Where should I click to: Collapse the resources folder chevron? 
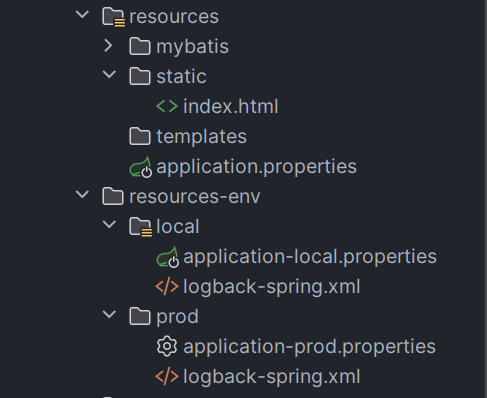82,15
